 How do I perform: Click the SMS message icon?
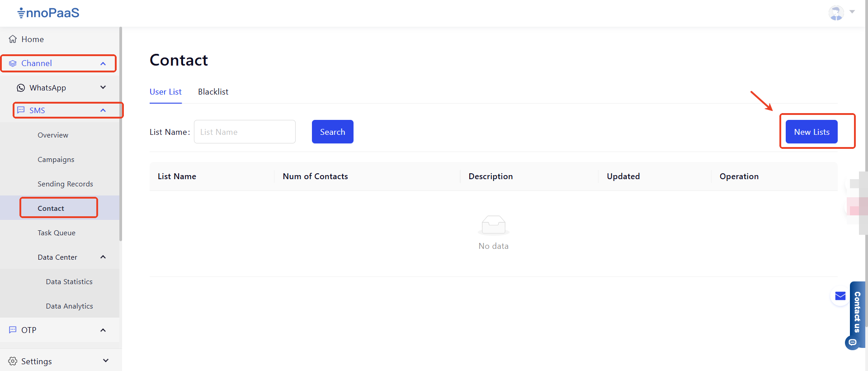tap(21, 110)
